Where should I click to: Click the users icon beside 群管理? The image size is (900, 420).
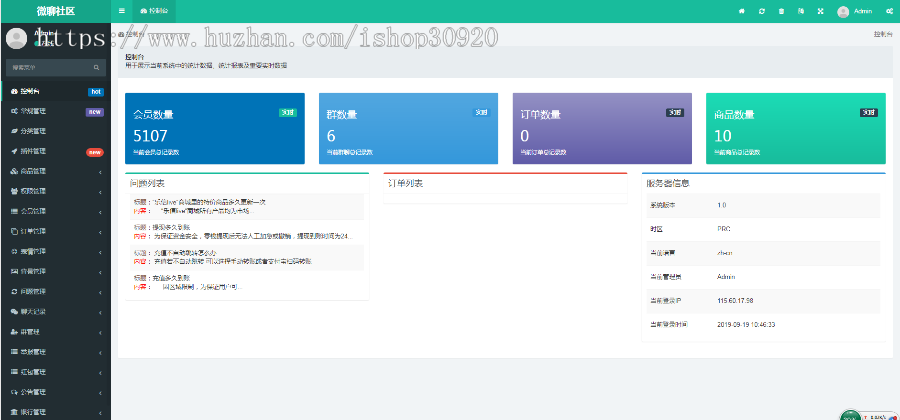pyautogui.click(x=14, y=332)
